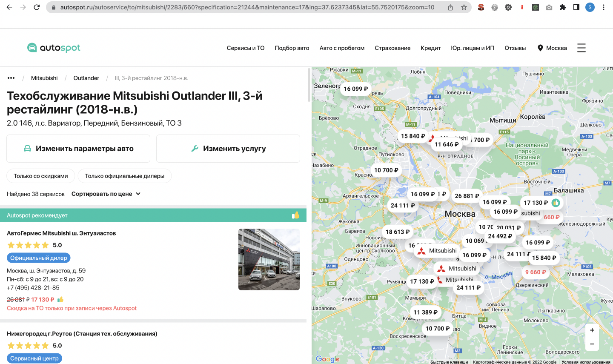Reload the page with refresh icon
613x364 pixels.
[37, 7]
